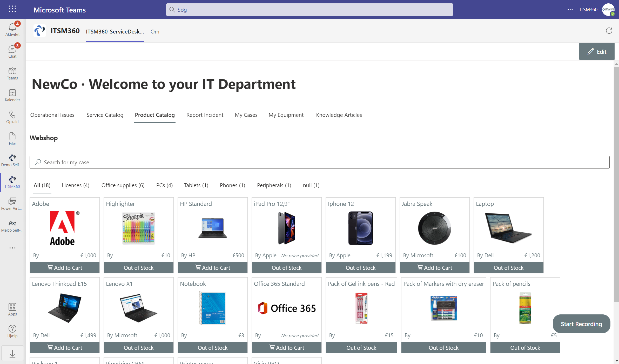
Task: Filter products by Phones (1)
Action: point(232,185)
